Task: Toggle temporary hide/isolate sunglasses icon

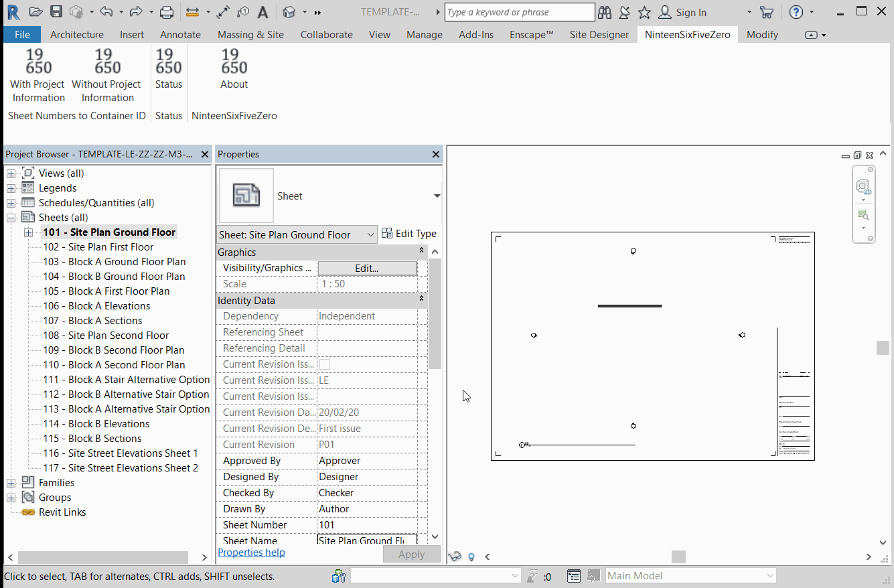Action: click(455, 557)
